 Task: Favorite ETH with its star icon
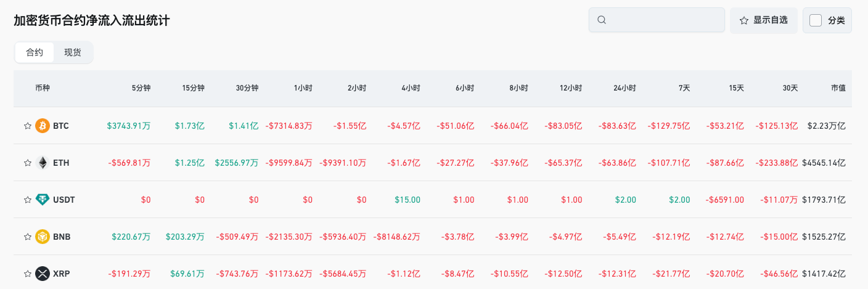(27, 163)
